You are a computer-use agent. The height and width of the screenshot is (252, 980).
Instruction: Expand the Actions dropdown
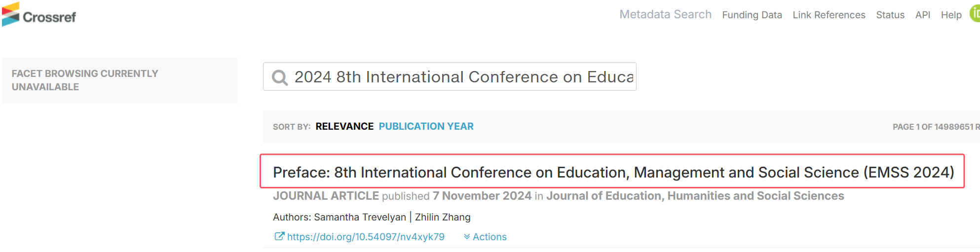click(485, 237)
